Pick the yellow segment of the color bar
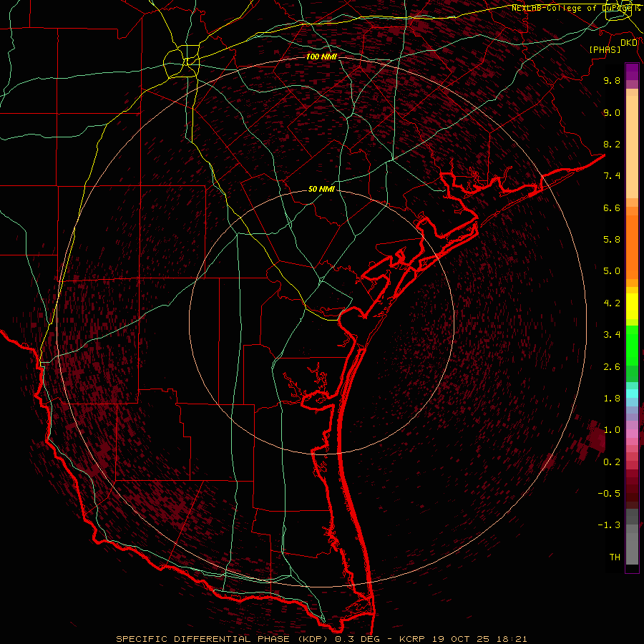This screenshot has width=644, height=644. point(632,306)
